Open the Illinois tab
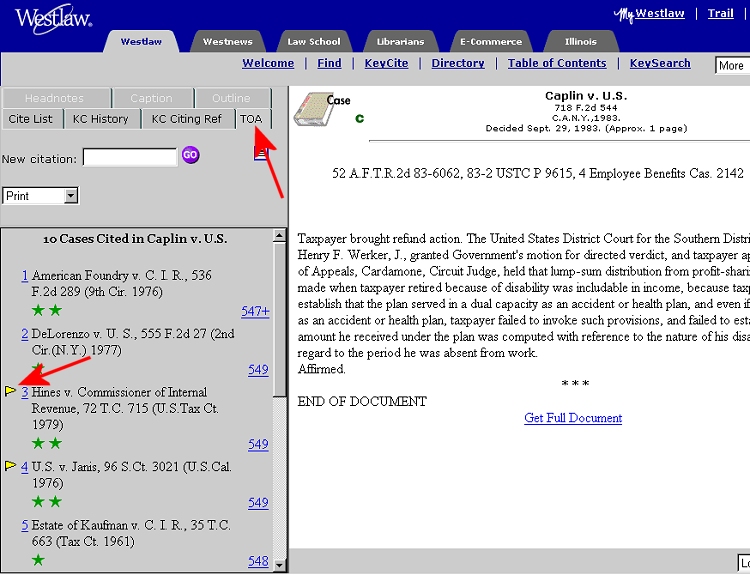Screen dimensions: 750x575 [x=581, y=42]
